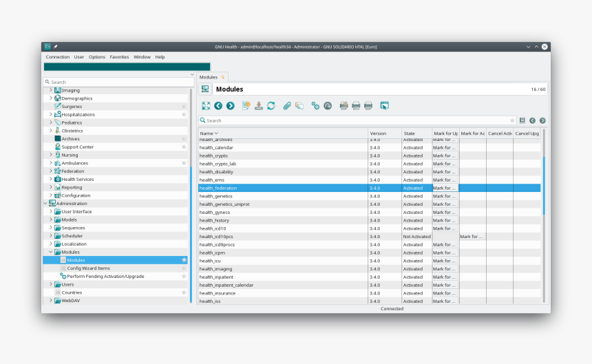This screenshot has width=592, height=364.
Task: Toggle the favorite star for the Surgeries entry
Action: tap(184, 107)
